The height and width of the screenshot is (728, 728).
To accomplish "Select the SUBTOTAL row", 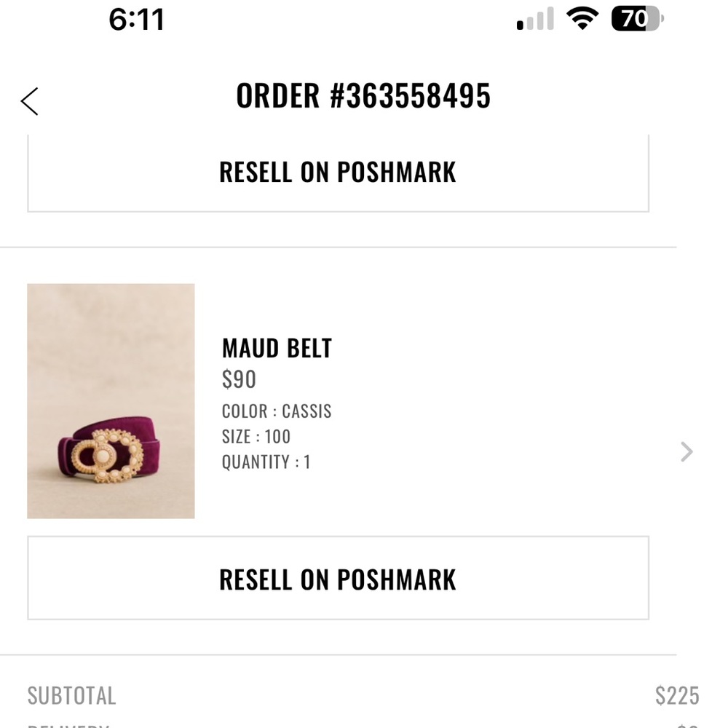I will (x=71, y=696).
